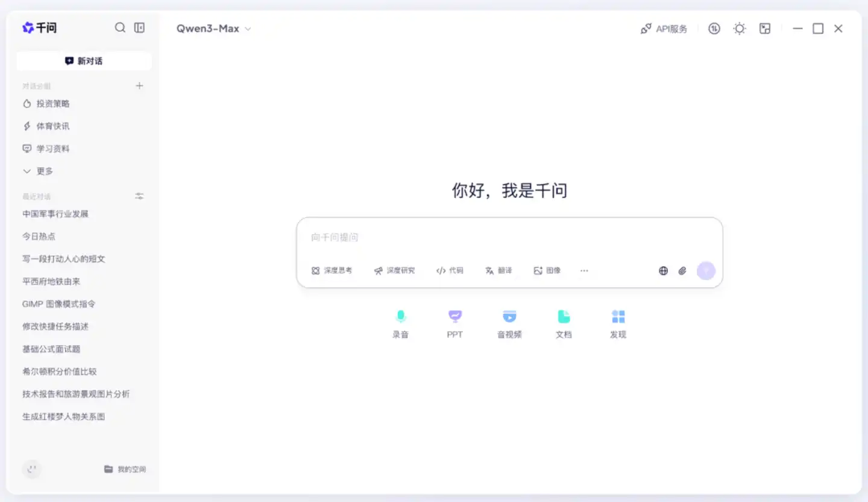This screenshot has width=868, height=502.
Task: Open the 音视频 audio-video tool
Action: [x=509, y=323]
